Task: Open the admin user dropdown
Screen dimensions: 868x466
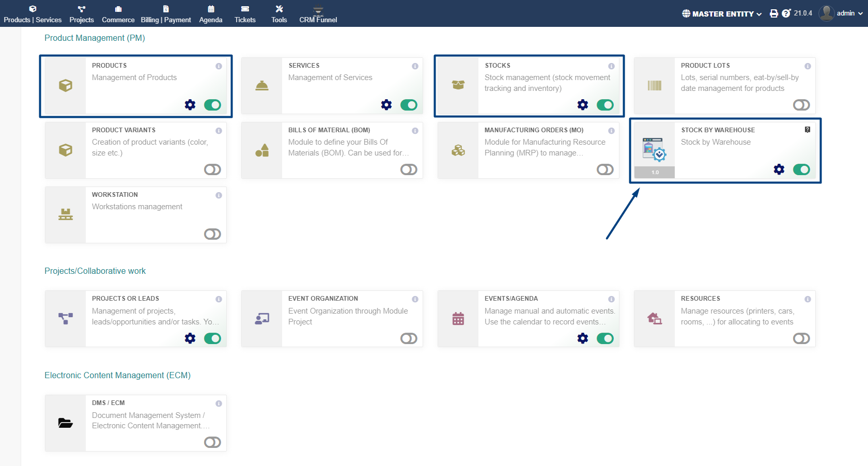Action: click(x=841, y=13)
